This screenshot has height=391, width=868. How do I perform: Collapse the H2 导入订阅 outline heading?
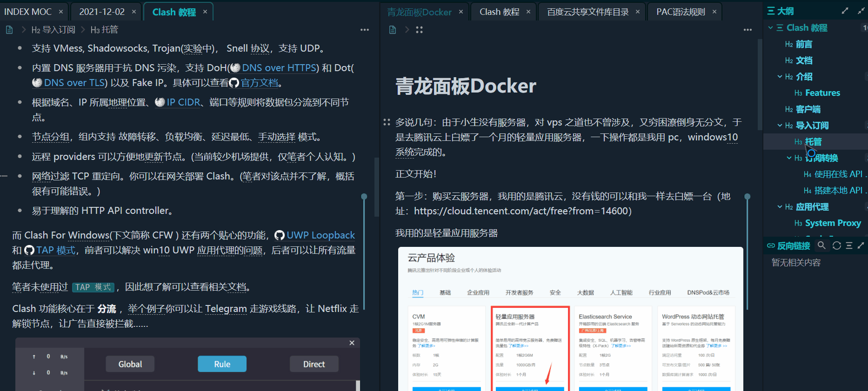pos(780,126)
